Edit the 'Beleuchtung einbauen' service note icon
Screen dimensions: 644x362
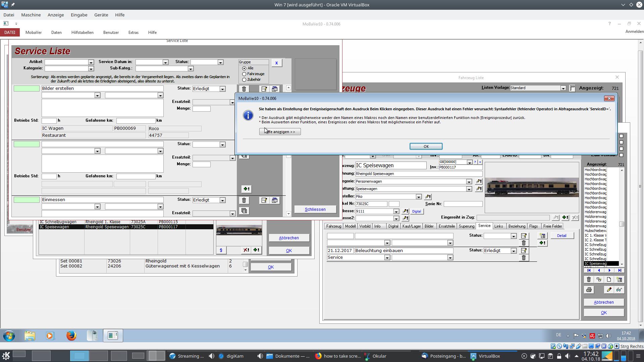[x=524, y=251]
